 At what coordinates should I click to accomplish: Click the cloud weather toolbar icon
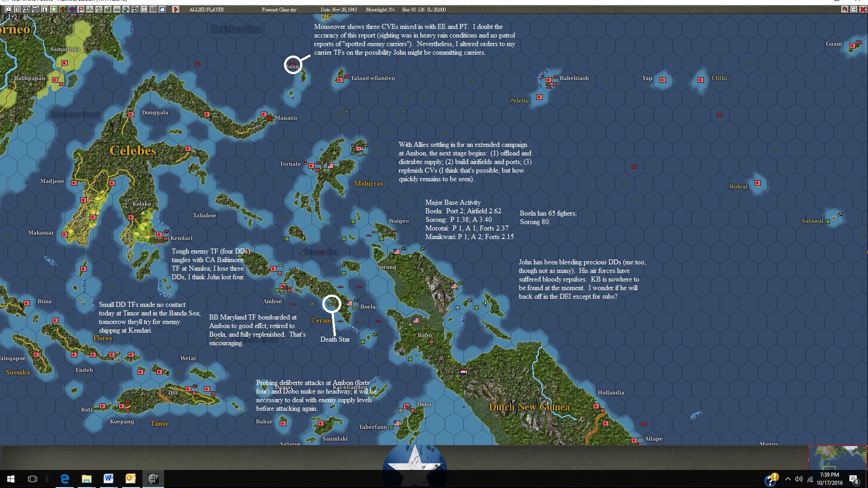pyautogui.click(x=162, y=9)
